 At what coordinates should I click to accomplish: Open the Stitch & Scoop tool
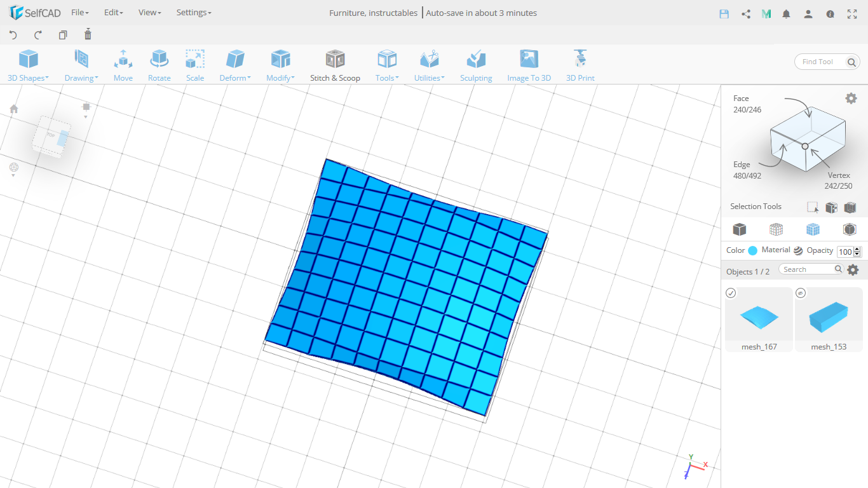(x=335, y=65)
